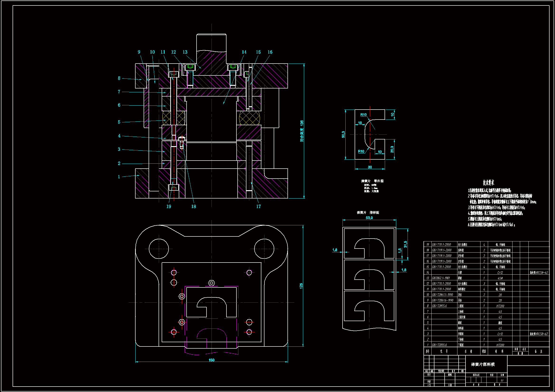Click the 20,3 dimension on part drawing

(x=392, y=149)
